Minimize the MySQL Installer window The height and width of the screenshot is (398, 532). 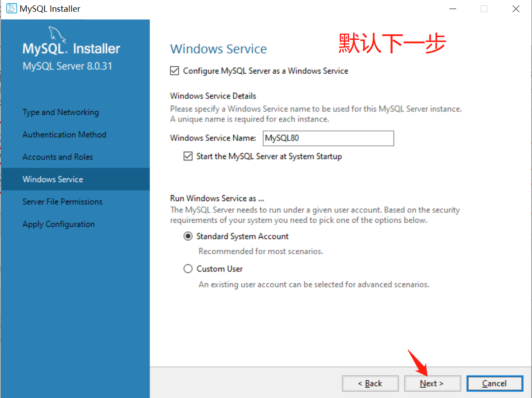coord(453,9)
